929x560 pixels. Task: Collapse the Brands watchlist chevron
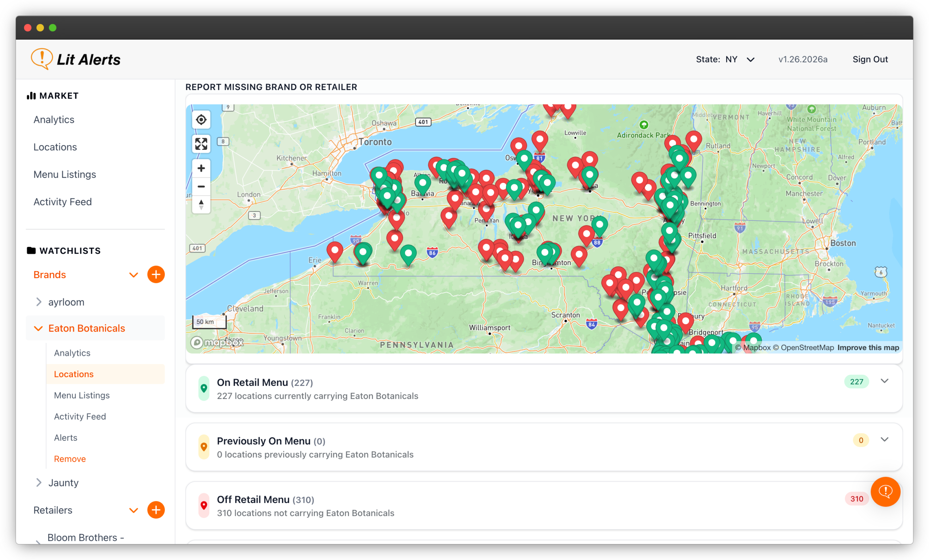pos(134,275)
